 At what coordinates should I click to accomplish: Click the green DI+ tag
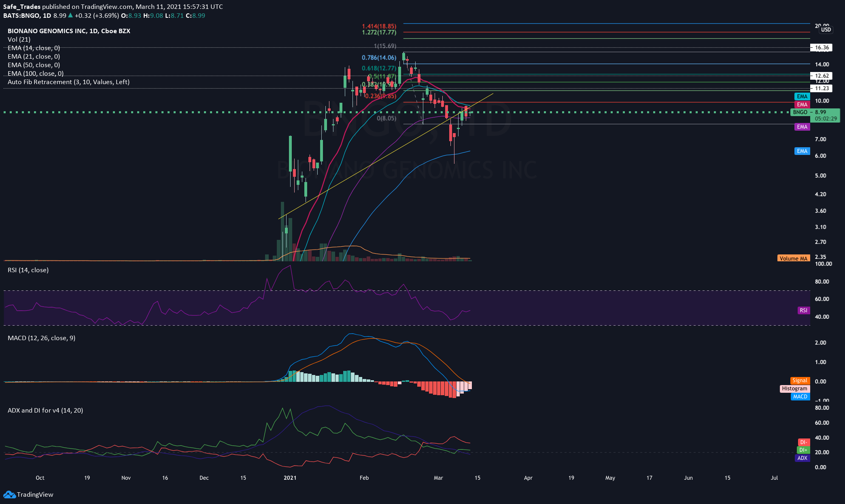click(803, 450)
